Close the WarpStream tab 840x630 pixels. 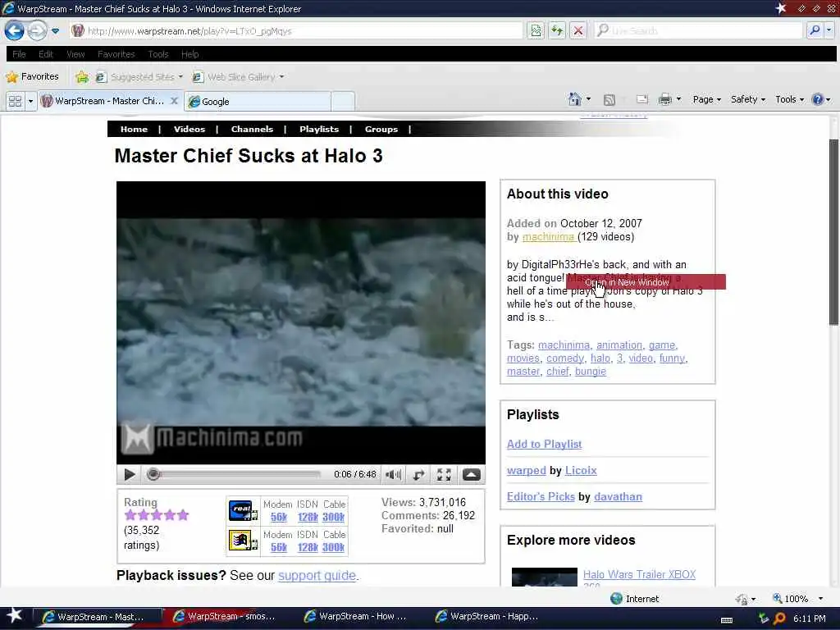[x=174, y=101]
